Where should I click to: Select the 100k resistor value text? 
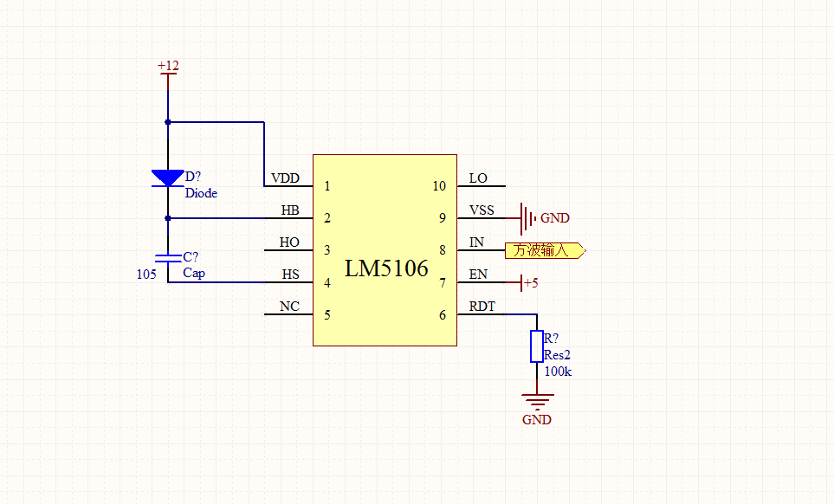pos(558,372)
